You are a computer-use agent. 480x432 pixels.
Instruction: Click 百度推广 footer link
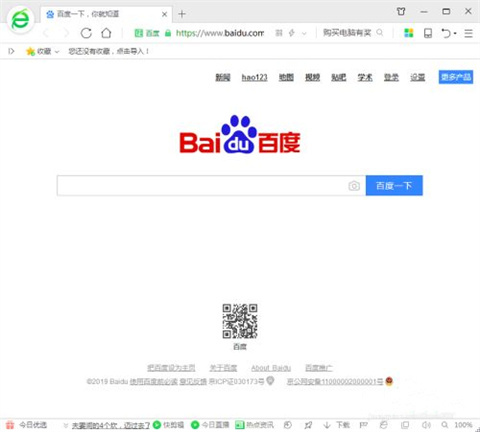coord(319,368)
